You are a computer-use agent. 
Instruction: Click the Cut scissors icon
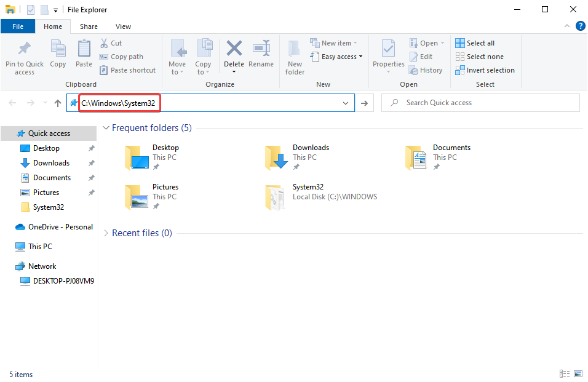coord(104,43)
